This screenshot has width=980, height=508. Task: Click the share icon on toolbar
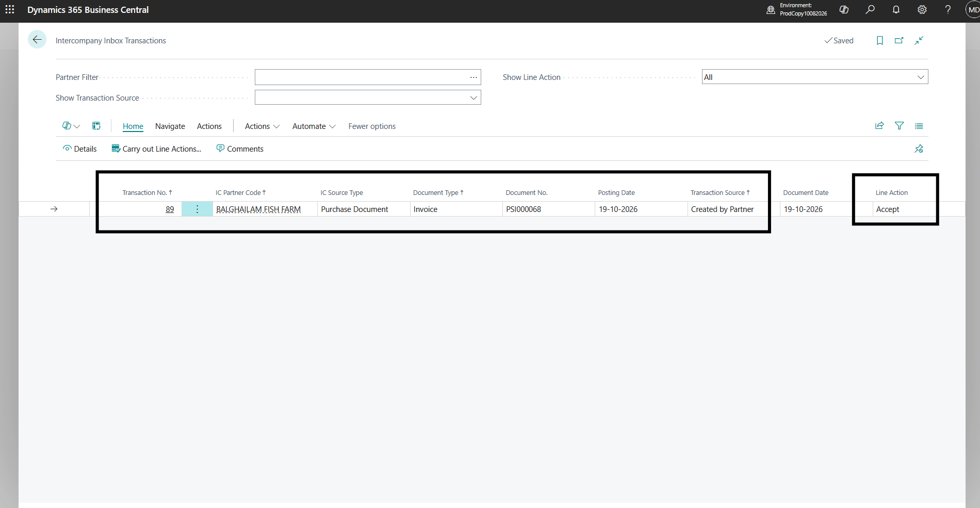pos(879,126)
